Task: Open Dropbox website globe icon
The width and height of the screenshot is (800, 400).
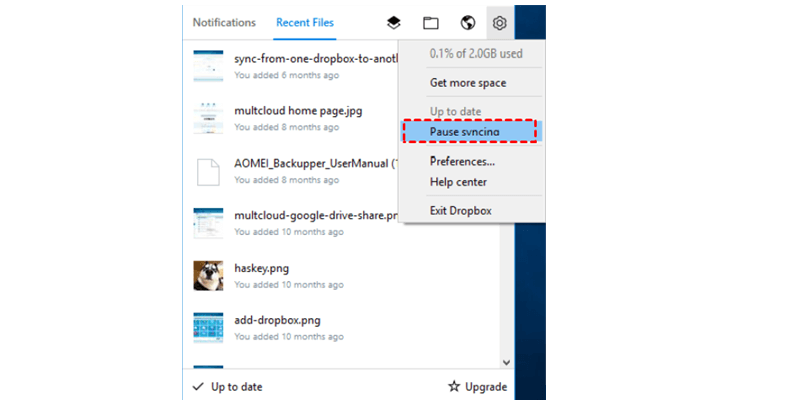Action: 468,23
